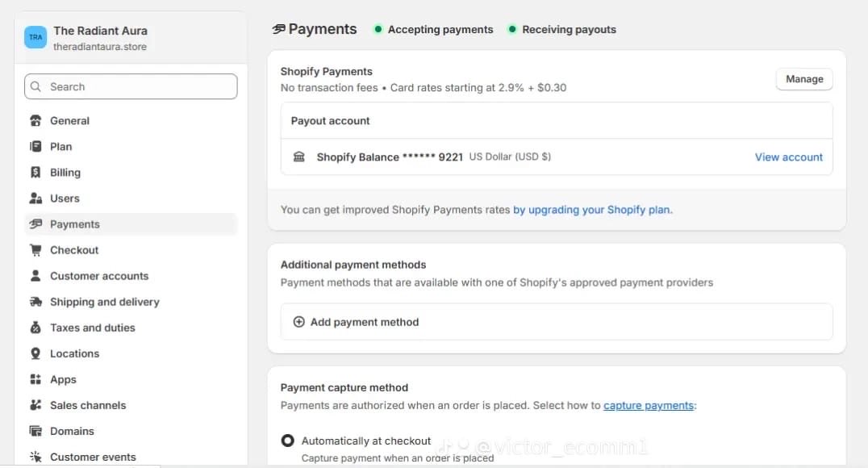Select the Automatically at checkout radio button
868x468 pixels.
tap(287, 441)
